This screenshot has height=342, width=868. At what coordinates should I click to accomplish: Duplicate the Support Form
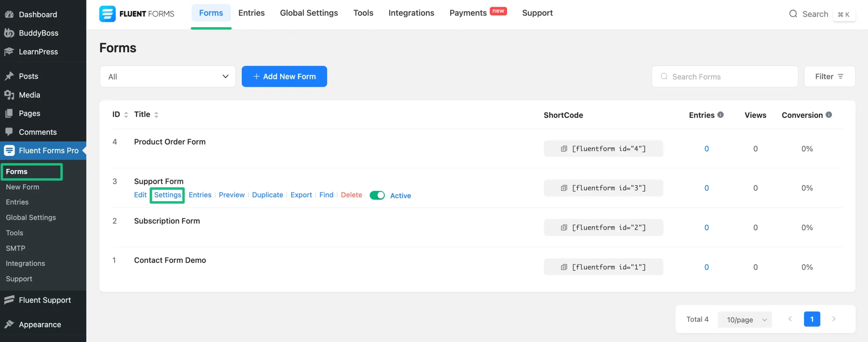(268, 195)
